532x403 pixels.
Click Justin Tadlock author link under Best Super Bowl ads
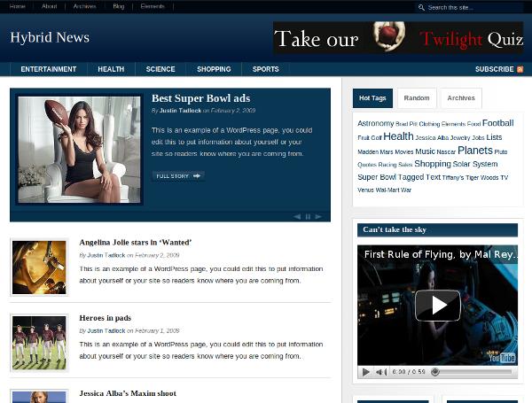tap(180, 111)
